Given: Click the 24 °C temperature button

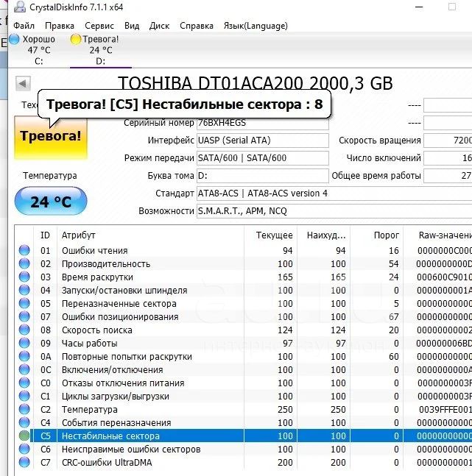Looking at the screenshot, I should [x=51, y=202].
